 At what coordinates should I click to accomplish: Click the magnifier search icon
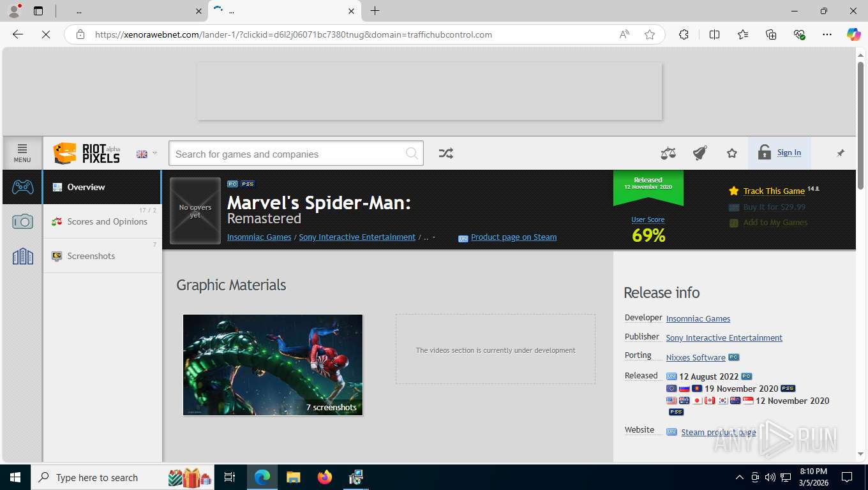tap(412, 154)
